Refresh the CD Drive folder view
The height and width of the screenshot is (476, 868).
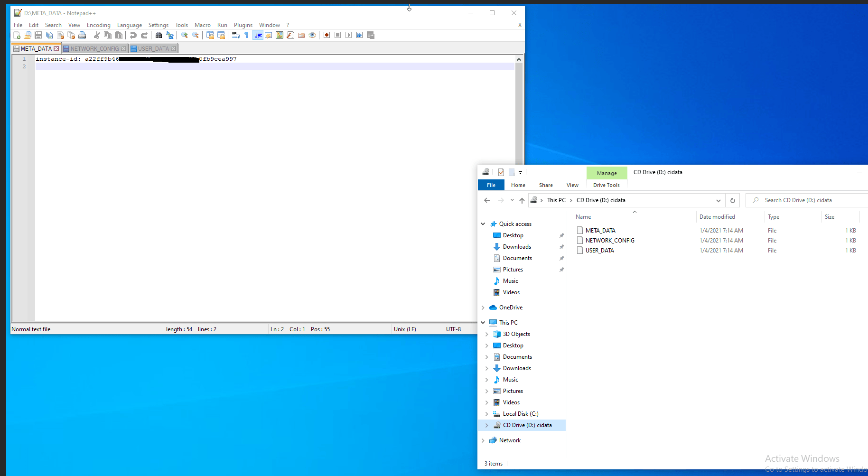[x=733, y=200]
